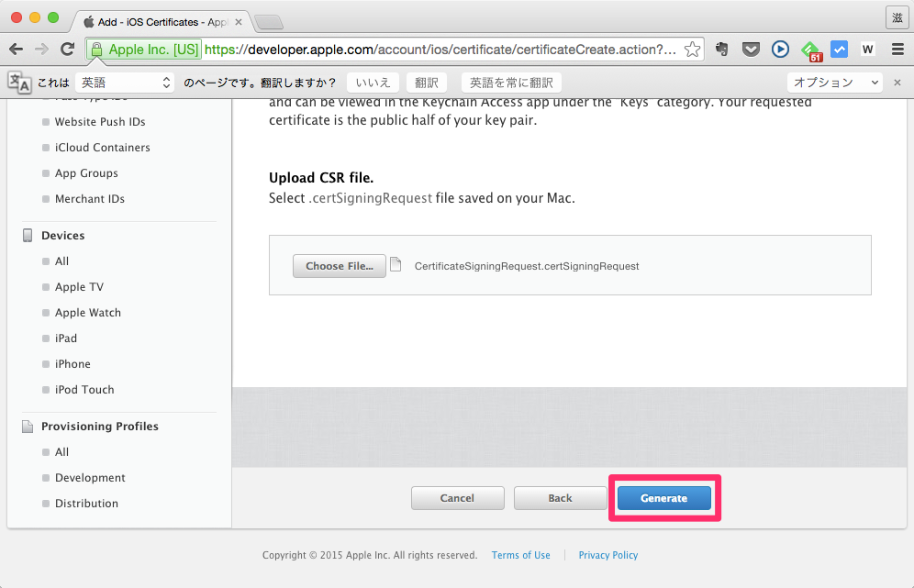Select Distribution under Provisioning Profiles

coord(86,504)
